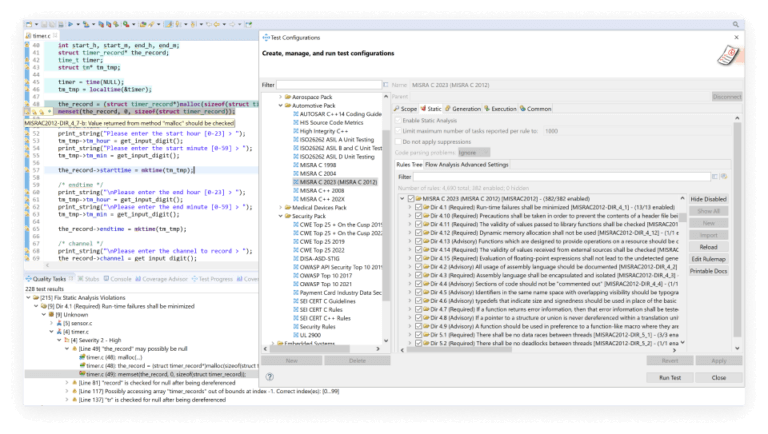Collapse the Automotive Pack folder
768x434 pixels.
pyautogui.click(x=281, y=105)
